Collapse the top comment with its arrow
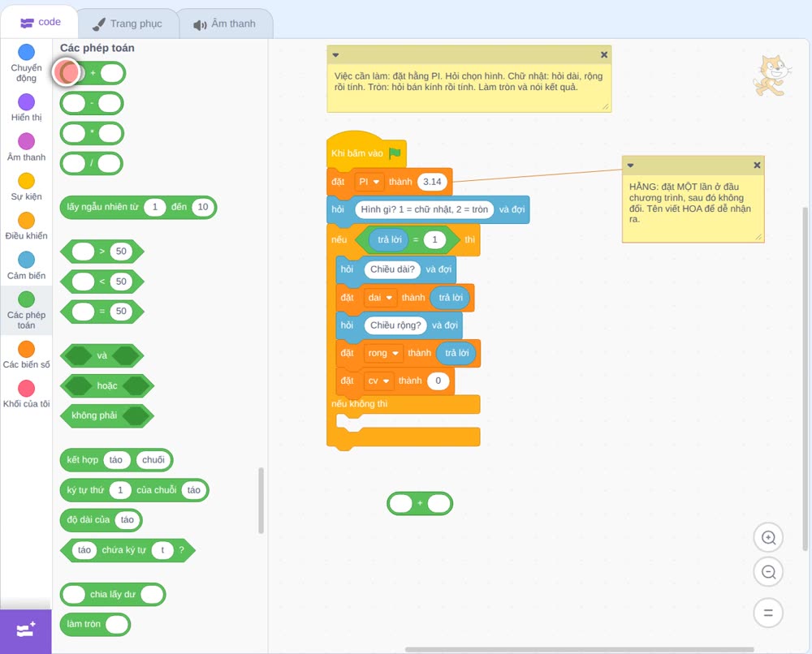 pyautogui.click(x=335, y=55)
